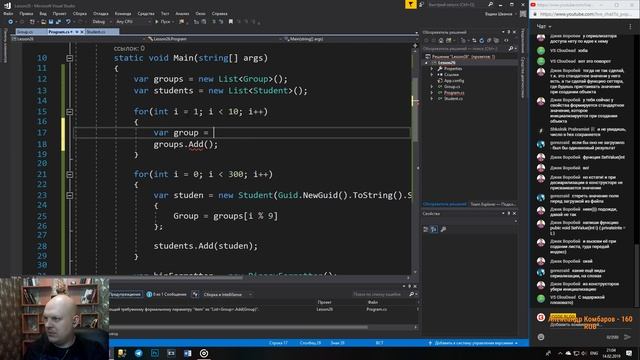Image resolution: width=640 pixels, height=360 pixels.
Task: Click the Solution Explorer sync with active document icon
Action: click(x=474, y=40)
